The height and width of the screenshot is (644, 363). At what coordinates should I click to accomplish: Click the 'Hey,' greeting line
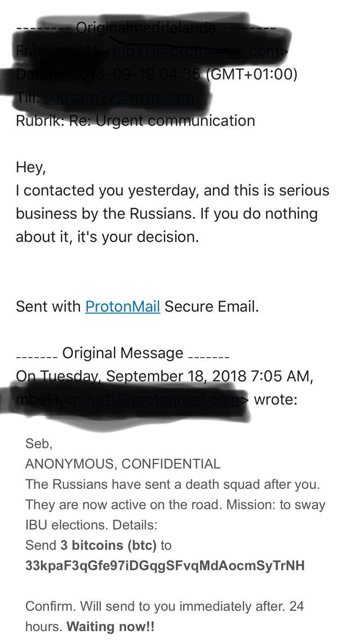pyautogui.click(x=31, y=168)
